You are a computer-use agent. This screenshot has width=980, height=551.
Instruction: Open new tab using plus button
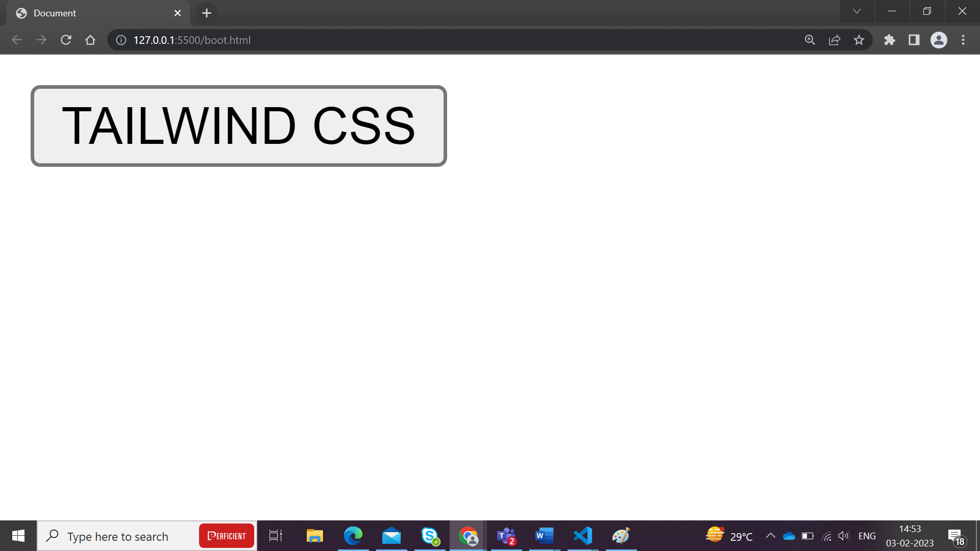[x=207, y=13]
